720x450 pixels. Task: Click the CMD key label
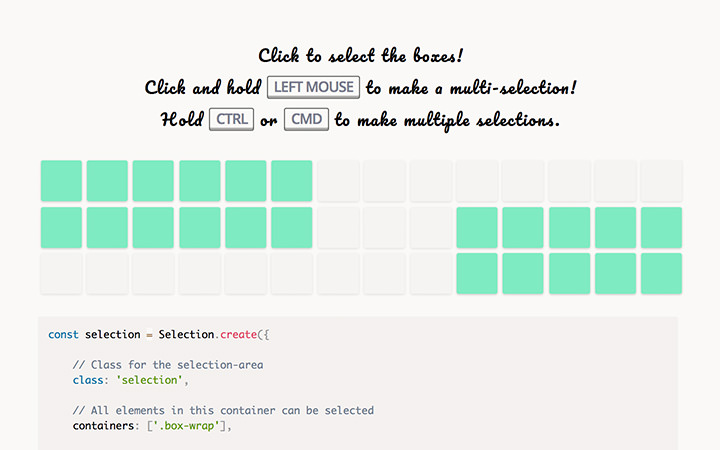coord(307,120)
